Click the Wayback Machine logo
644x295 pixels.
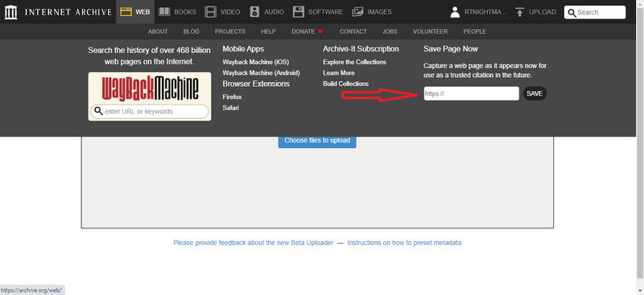150,88
